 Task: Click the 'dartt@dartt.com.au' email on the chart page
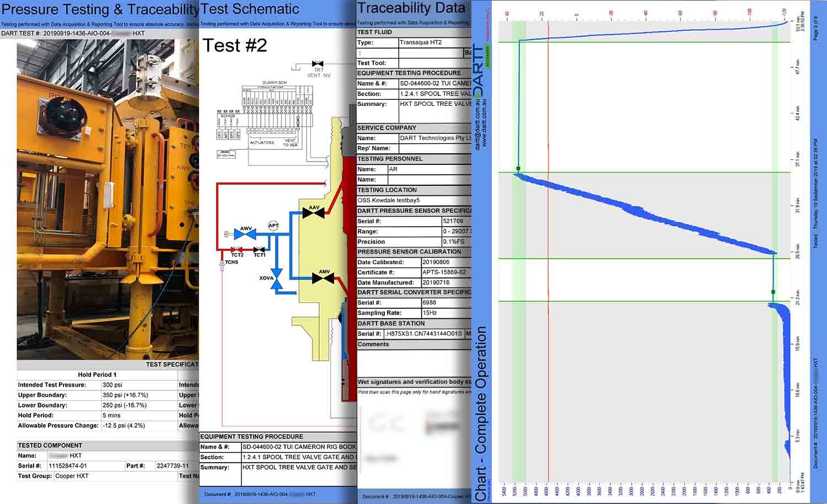(477, 125)
